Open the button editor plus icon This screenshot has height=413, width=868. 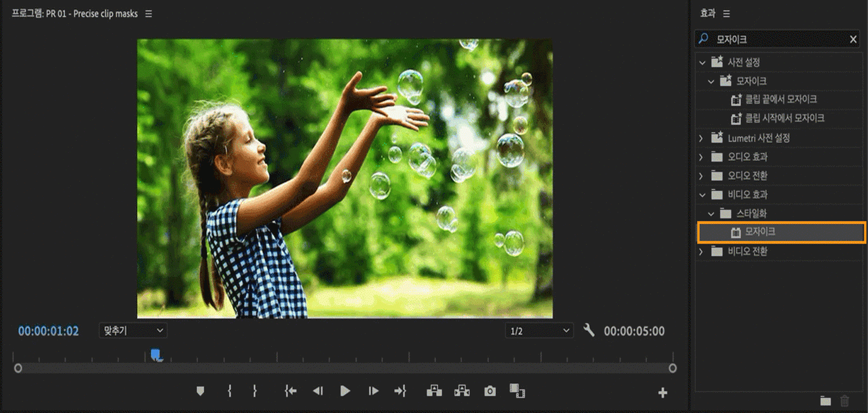(x=662, y=393)
